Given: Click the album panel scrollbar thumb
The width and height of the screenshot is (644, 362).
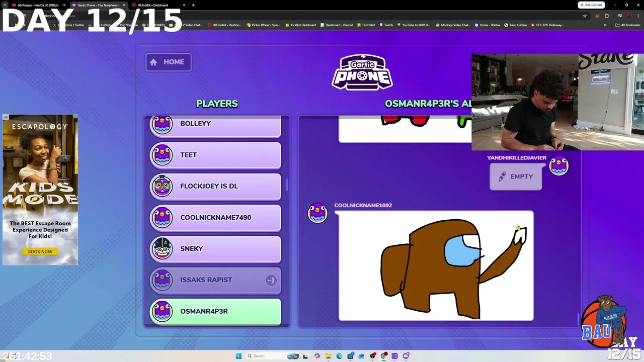Looking at the screenshot, I should click(579, 319).
